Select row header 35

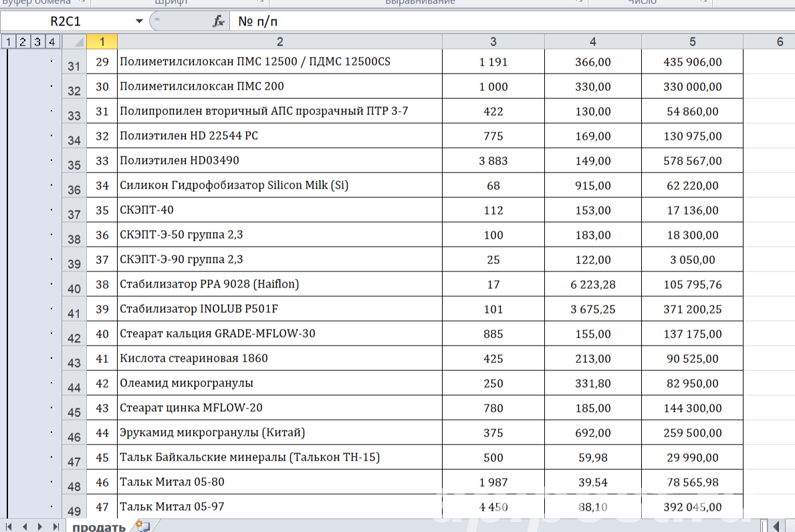[74, 160]
